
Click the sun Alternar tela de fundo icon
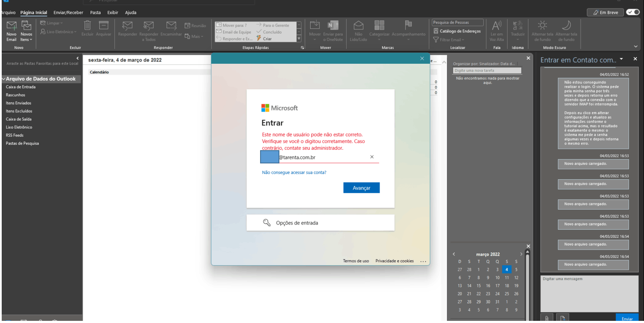click(x=543, y=25)
